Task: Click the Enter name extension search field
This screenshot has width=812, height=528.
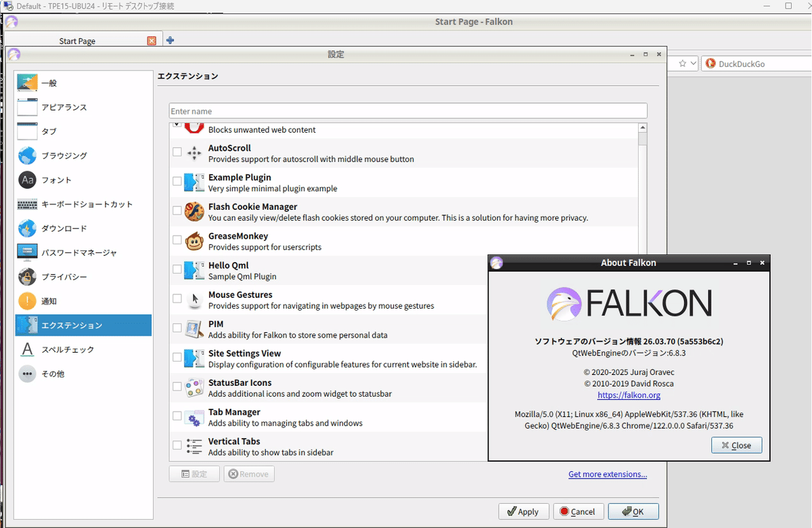Action: click(407, 110)
